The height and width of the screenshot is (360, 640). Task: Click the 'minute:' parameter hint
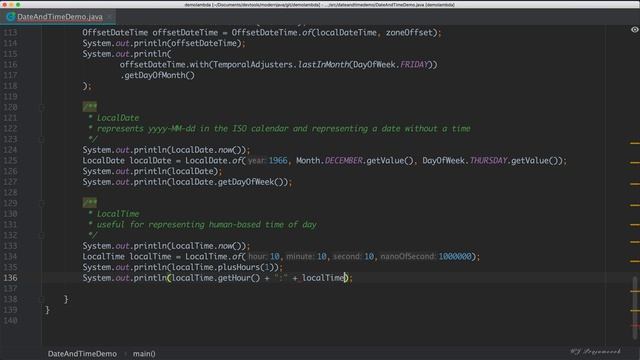click(x=300, y=256)
